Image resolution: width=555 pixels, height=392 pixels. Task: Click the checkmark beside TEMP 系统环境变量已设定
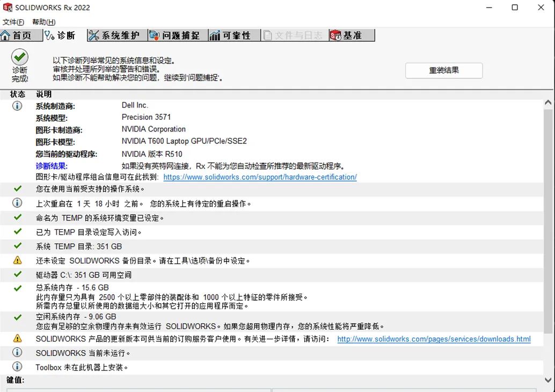tap(17, 217)
